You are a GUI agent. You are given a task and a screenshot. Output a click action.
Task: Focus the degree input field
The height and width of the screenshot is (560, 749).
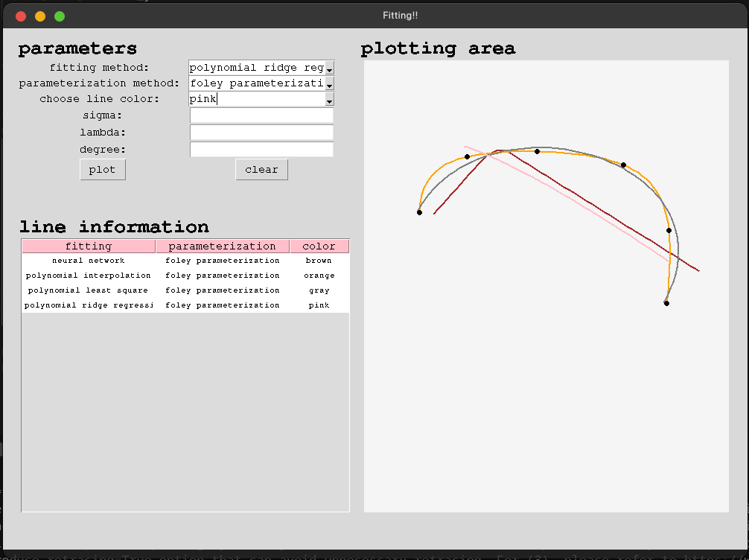[x=261, y=150]
